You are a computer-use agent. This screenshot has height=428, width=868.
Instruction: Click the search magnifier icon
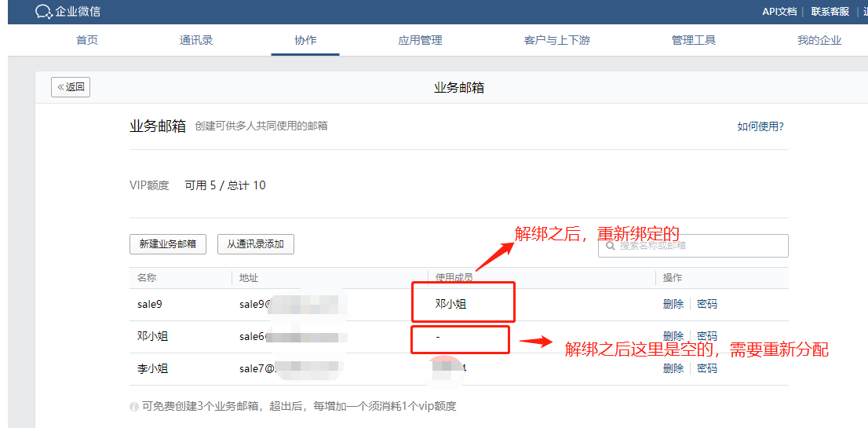pos(610,246)
